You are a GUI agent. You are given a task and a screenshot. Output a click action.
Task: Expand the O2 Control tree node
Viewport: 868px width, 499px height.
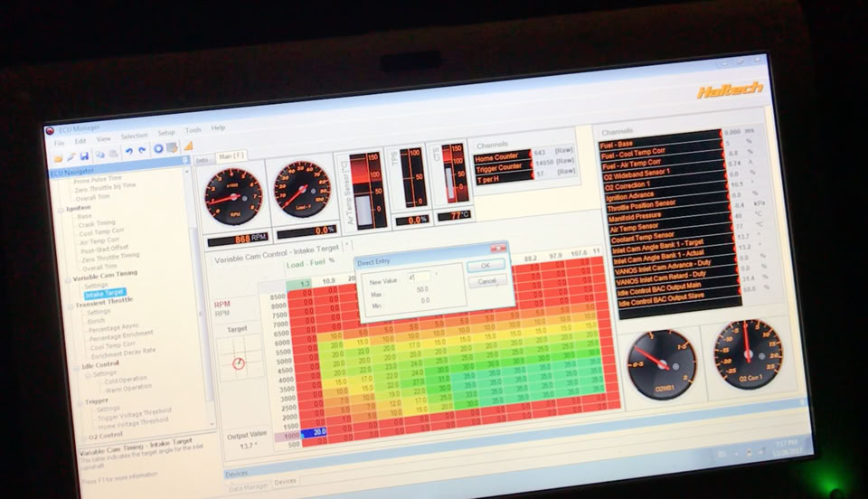(82, 435)
